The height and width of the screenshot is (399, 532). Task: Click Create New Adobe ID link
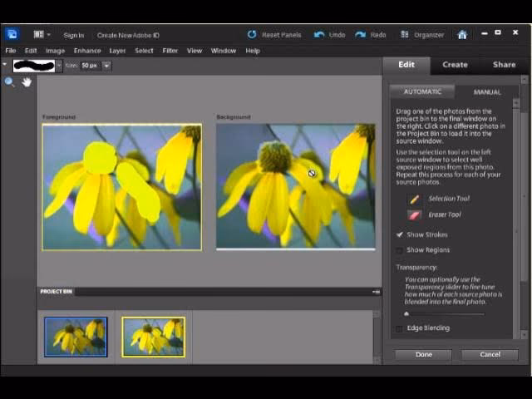point(128,35)
